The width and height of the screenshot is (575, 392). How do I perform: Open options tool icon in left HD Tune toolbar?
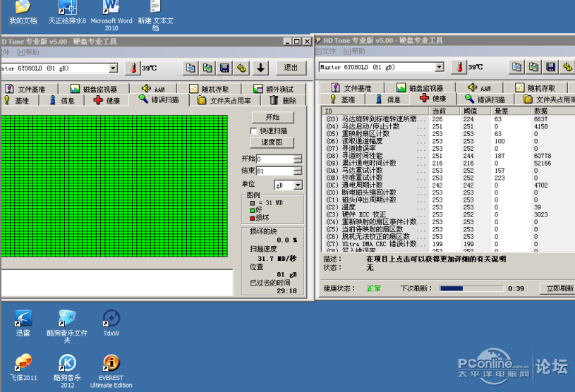(242, 68)
